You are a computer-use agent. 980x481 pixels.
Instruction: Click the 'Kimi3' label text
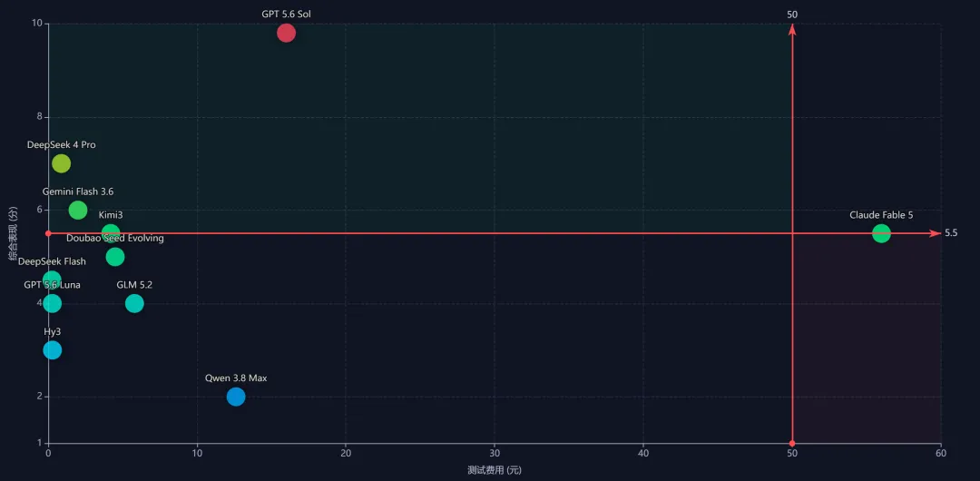point(111,215)
